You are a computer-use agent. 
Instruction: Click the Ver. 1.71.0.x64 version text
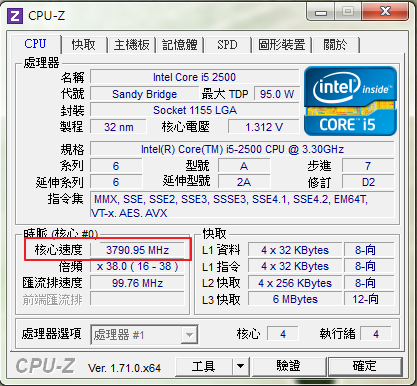click(x=124, y=368)
